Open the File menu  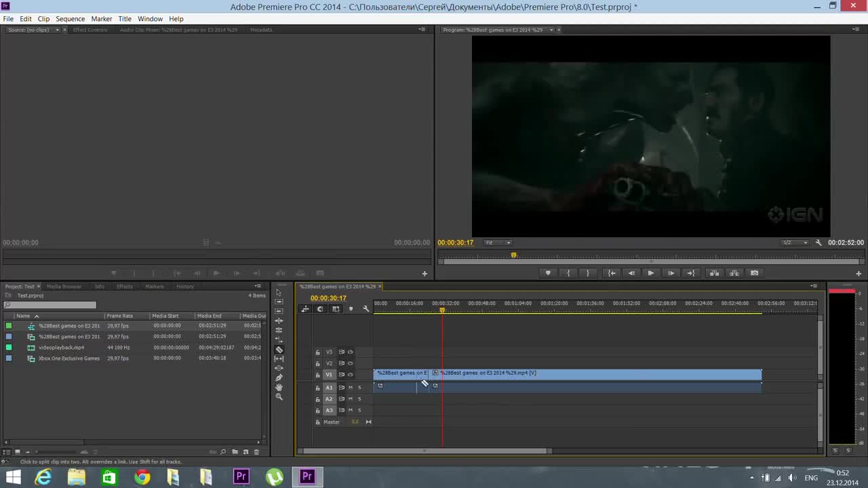click(x=8, y=19)
